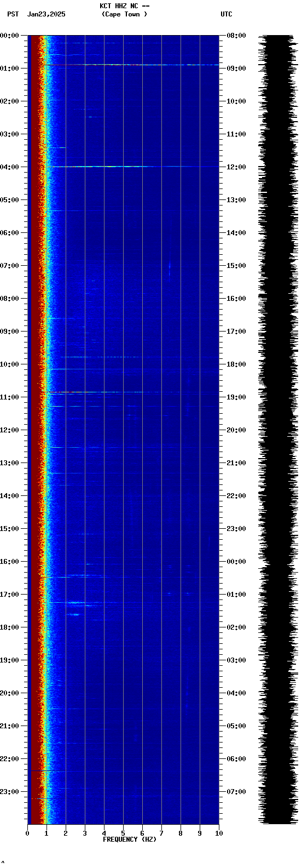The height and width of the screenshot is (868, 302).
Task: Click the 'PST' timezone label
Action: [x=13, y=14]
